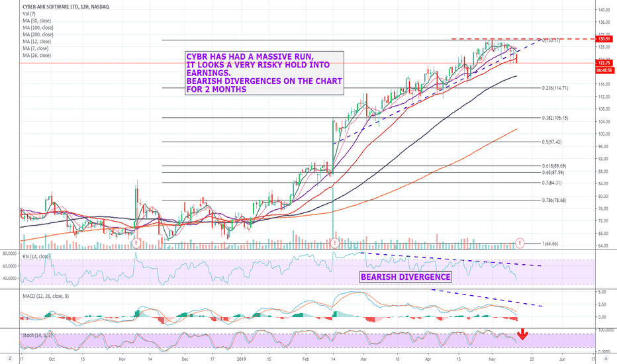617x364 pixels.
Task: Click Nov on the time axis
Action: 122,359
